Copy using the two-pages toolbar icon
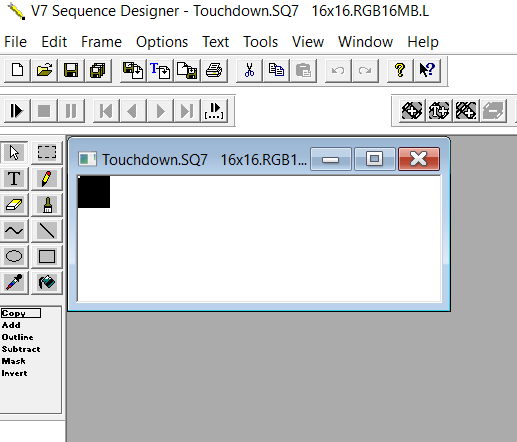The width and height of the screenshot is (517, 442). [276, 71]
